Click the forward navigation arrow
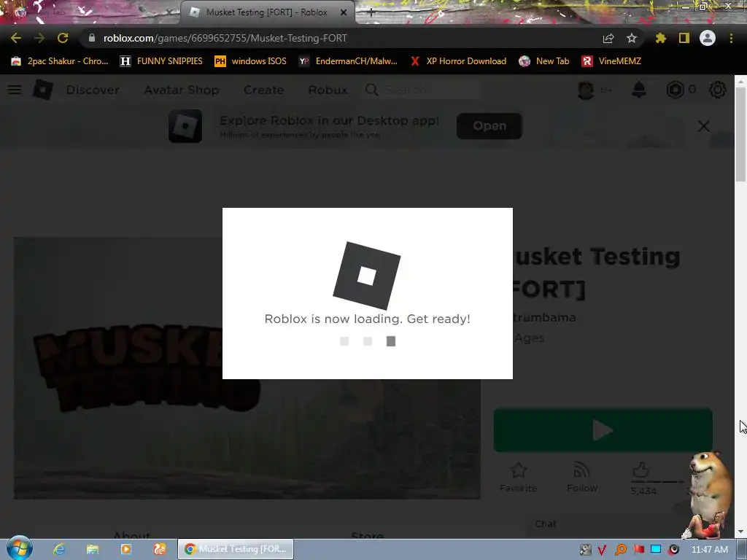This screenshot has height=560, width=747. coord(39,38)
